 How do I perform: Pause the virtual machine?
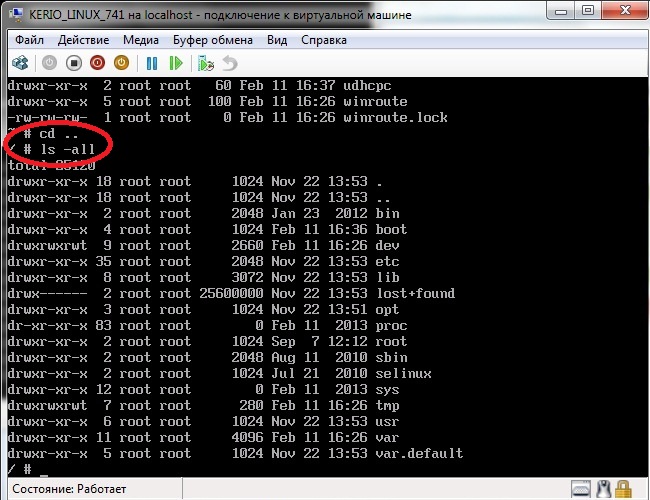coord(152,62)
